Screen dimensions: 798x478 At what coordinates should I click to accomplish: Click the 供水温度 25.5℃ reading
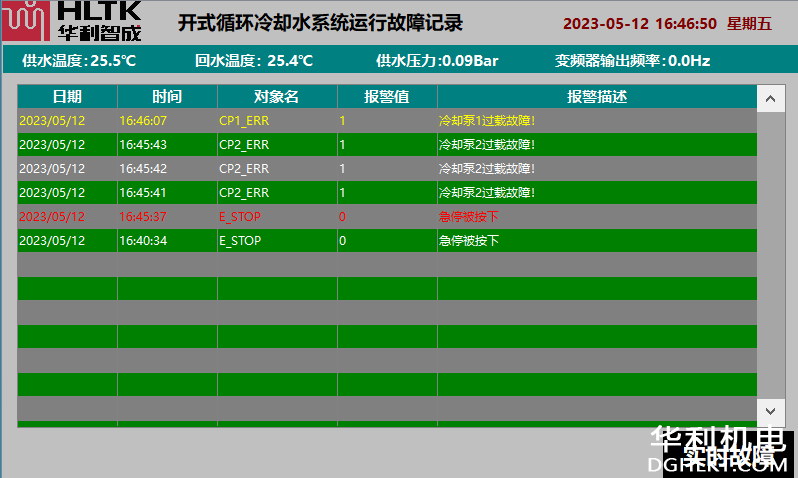(x=79, y=61)
